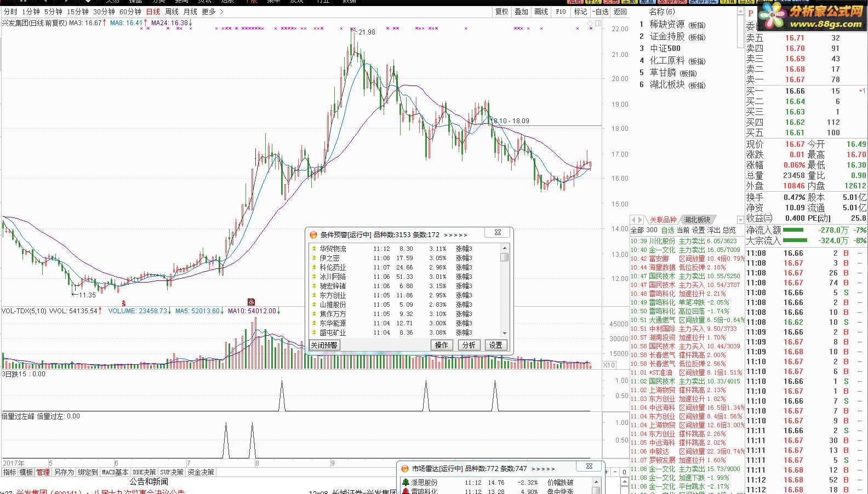Click the 叠加 overlay button
Image resolution: width=868 pixels, height=494 pixels.
coord(521,12)
